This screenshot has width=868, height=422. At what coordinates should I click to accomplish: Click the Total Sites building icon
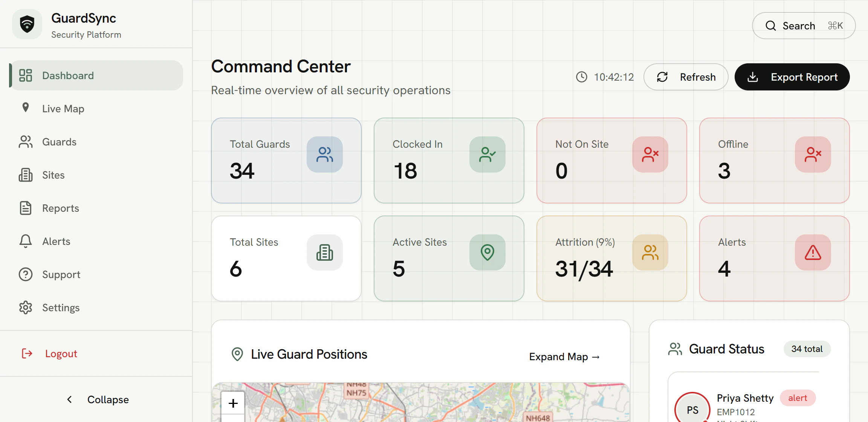(x=325, y=252)
